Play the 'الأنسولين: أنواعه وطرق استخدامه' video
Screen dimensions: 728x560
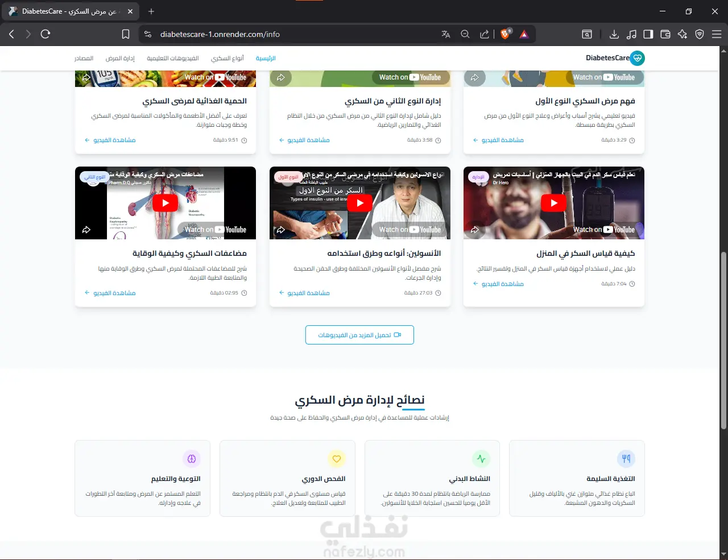point(360,203)
